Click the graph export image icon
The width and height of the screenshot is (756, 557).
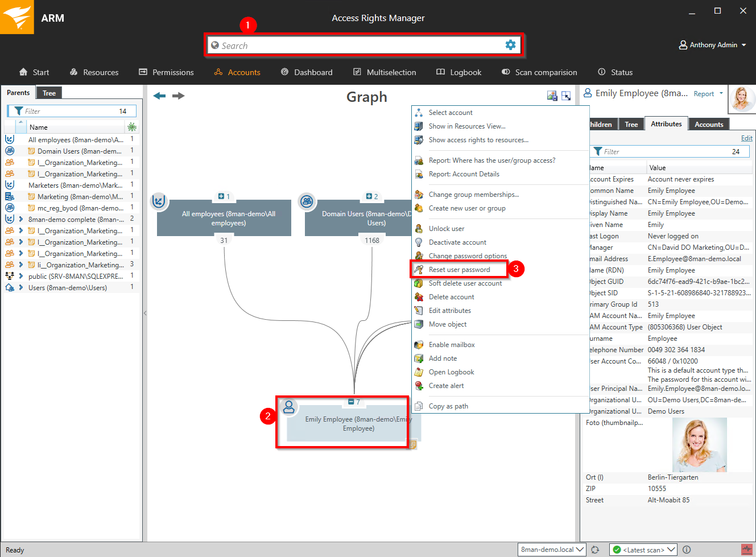click(x=552, y=96)
